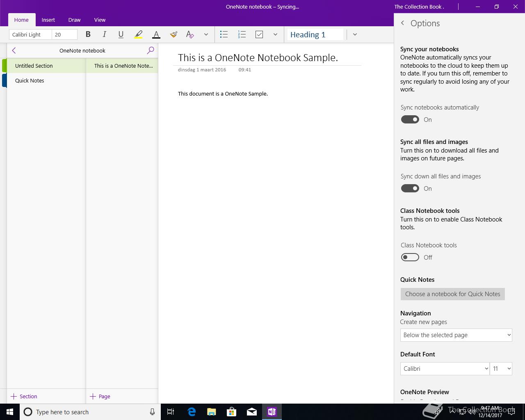
Task: Select the Format Painter brush
Action: pos(173,34)
